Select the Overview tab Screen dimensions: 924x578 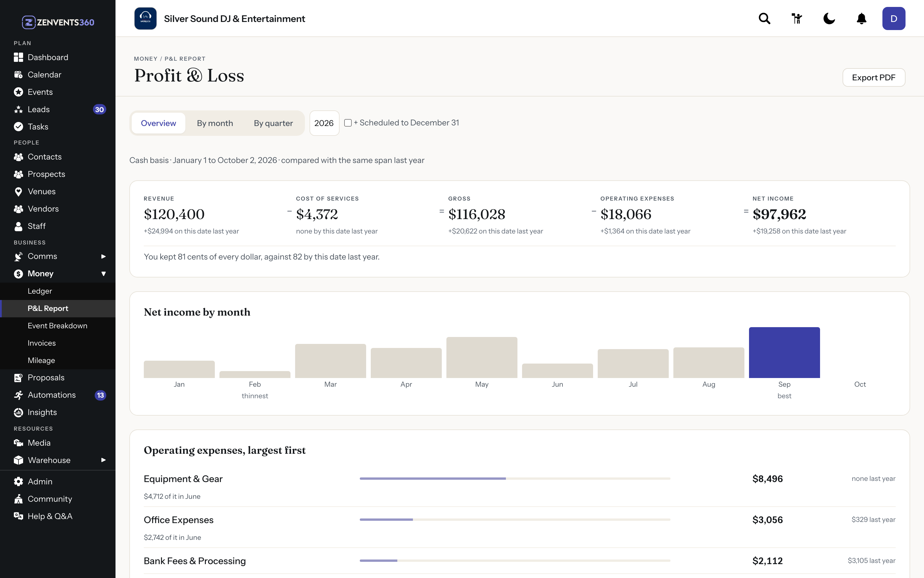(x=159, y=123)
